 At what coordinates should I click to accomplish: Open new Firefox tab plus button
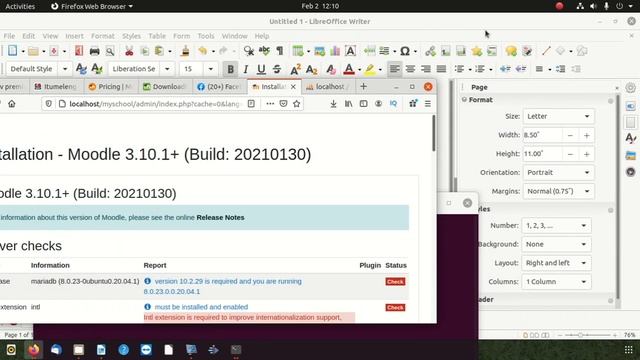(x=363, y=87)
